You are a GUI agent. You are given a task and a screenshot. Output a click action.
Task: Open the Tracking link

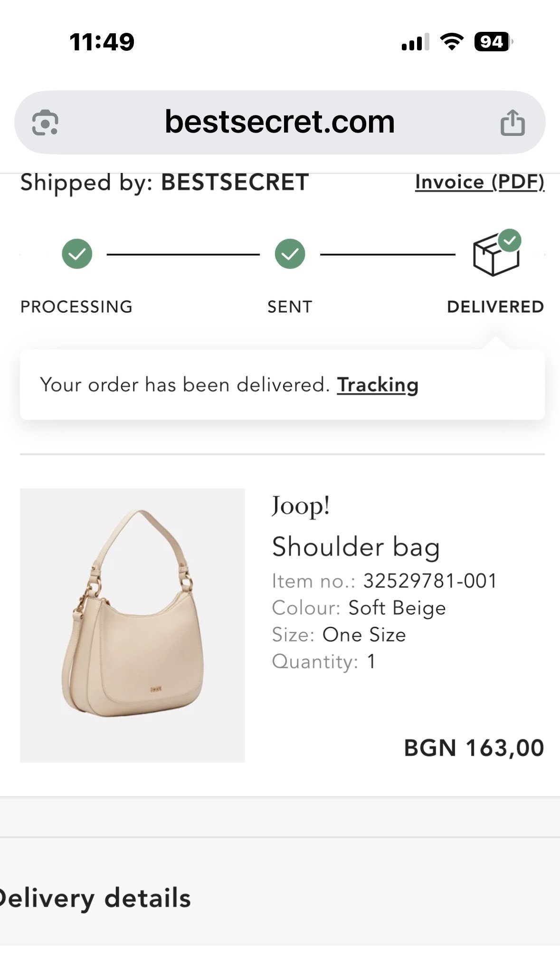pyautogui.click(x=378, y=385)
